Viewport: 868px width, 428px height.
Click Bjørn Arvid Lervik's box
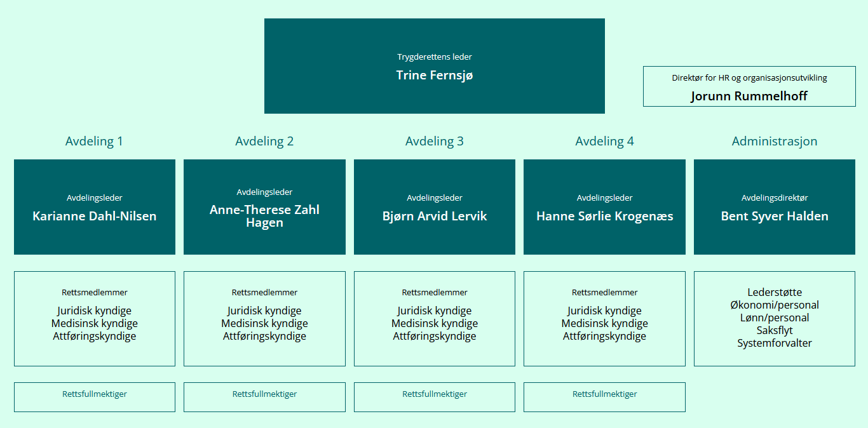pyautogui.click(x=434, y=207)
